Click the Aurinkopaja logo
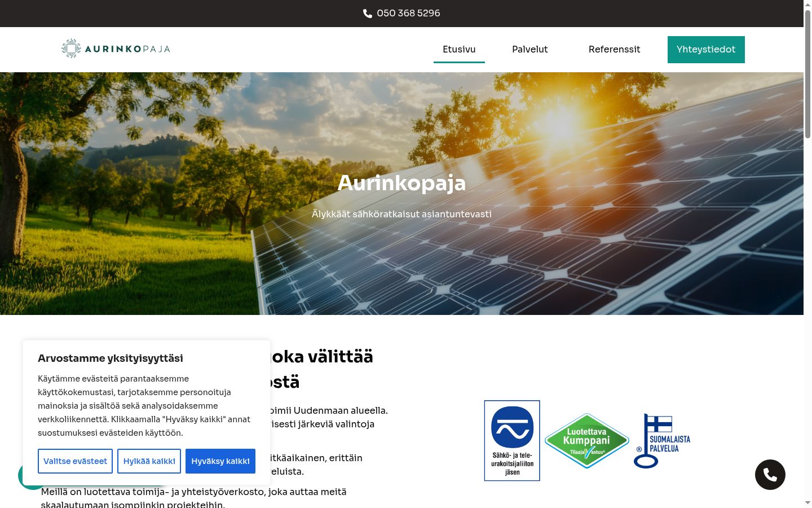The height and width of the screenshot is (508, 812). pyautogui.click(x=116, y=49)
